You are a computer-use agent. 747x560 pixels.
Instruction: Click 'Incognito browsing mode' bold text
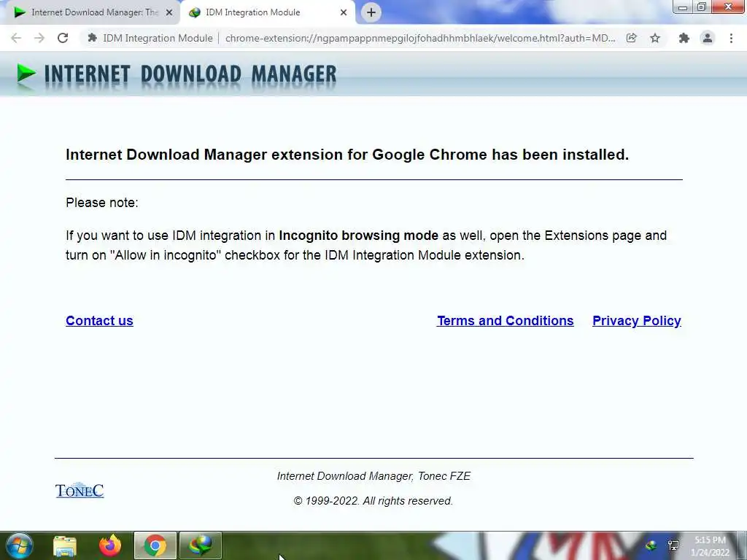point(358,236)
